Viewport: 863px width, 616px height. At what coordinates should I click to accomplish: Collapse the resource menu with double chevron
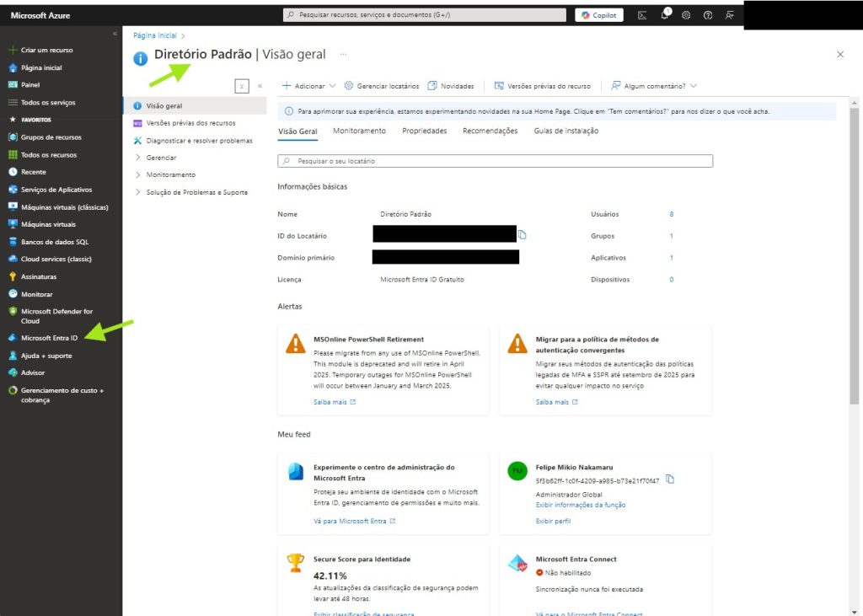click(x=260, y=86)
